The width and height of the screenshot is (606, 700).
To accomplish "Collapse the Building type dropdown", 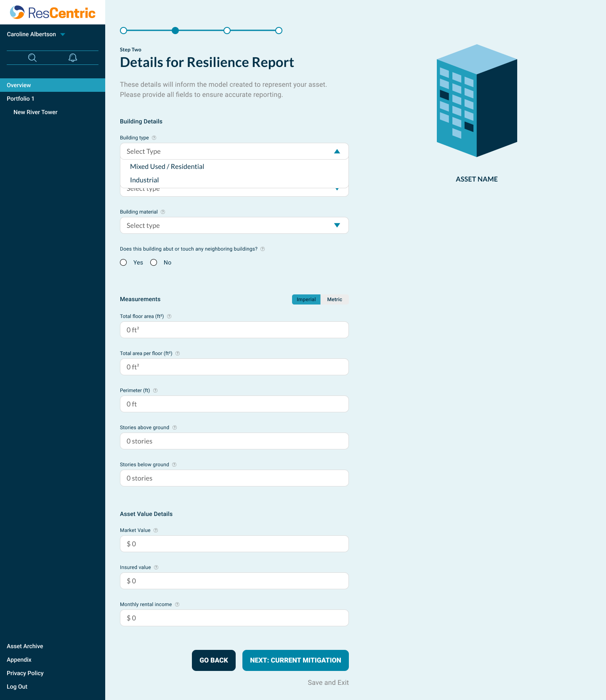I will (x=337, y=152).
